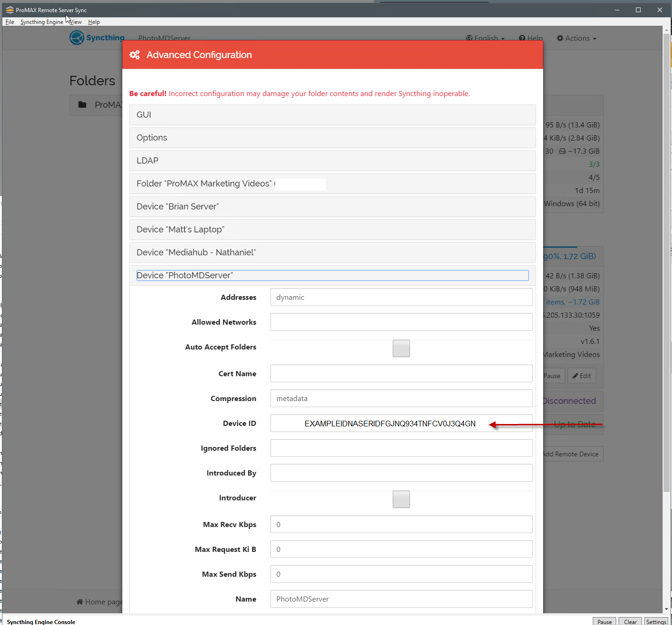Collapse Device "PhotoMDServer" section
Image resolution: width=672 pixels, height=625 pixels.
pos(333,275)
